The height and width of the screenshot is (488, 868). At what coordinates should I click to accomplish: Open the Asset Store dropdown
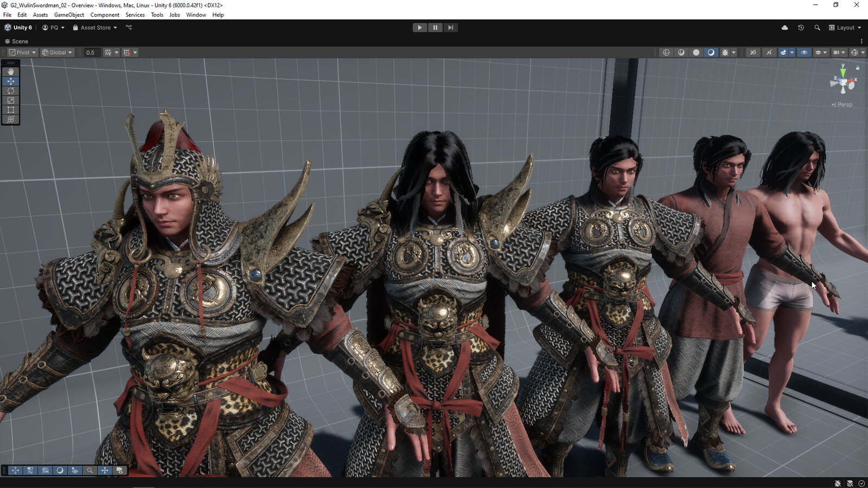[95, 28]
